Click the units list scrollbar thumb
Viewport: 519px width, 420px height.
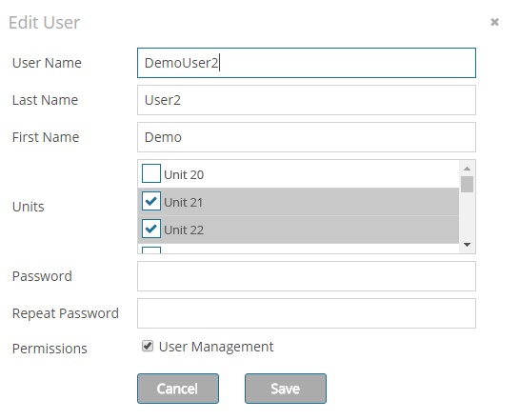tap(467, 185)
